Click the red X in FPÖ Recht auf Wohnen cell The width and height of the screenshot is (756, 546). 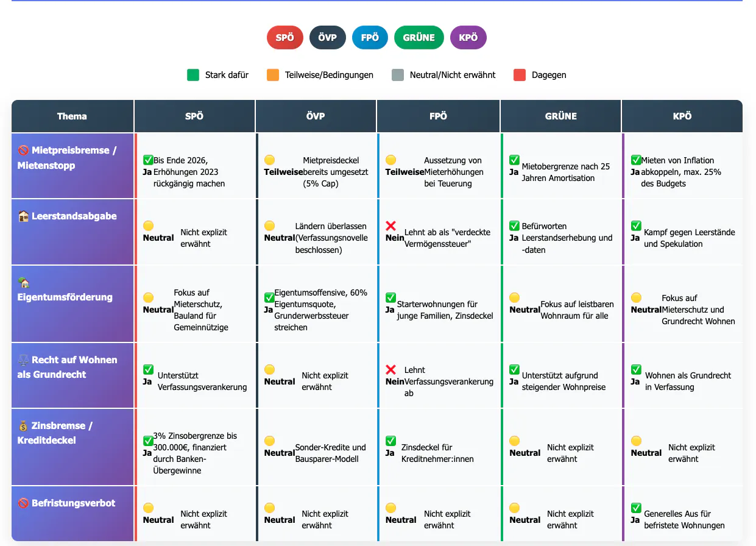(391, 369)
